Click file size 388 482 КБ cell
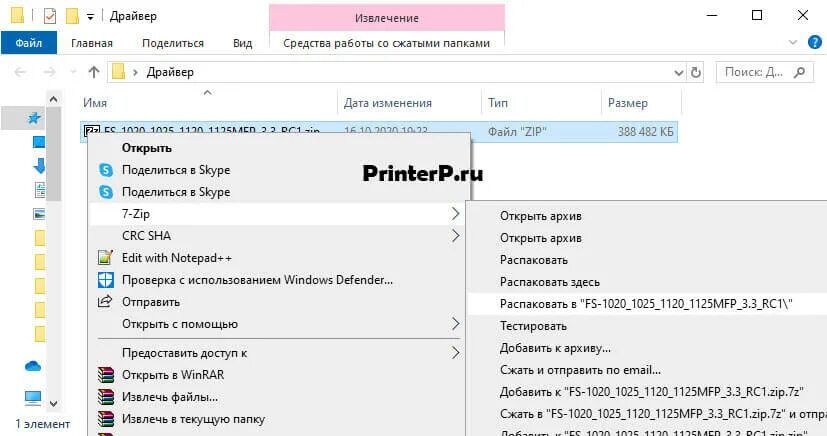The height and width of the screenshot is (436, 827). (x=646, y=132)
